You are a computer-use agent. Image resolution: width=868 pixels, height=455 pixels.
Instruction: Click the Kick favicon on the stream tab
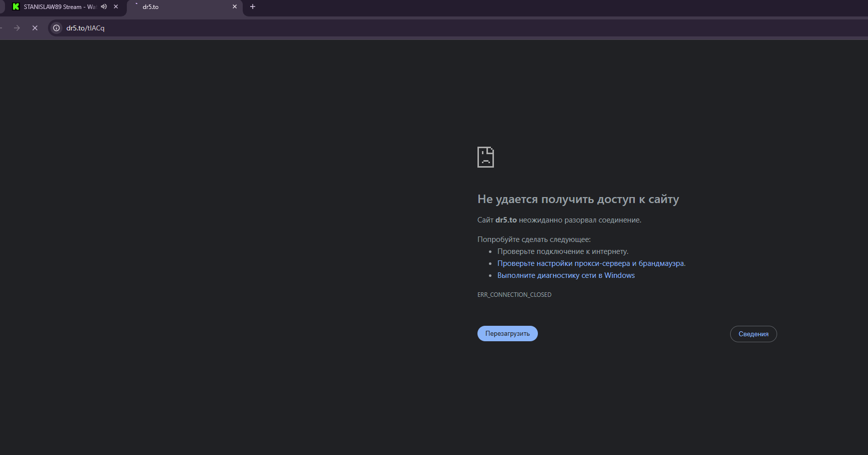tap(15, 6)
